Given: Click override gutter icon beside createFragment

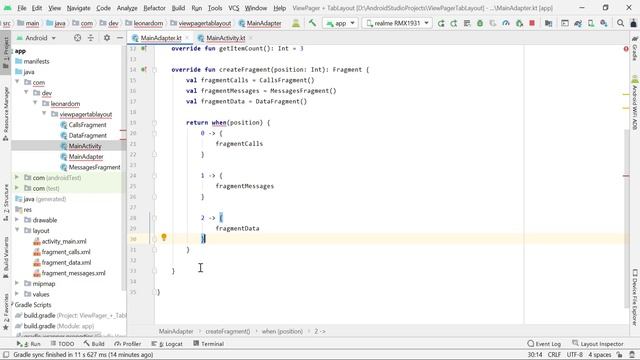Looking at the screenshot, I should click(x=144, y=70).
